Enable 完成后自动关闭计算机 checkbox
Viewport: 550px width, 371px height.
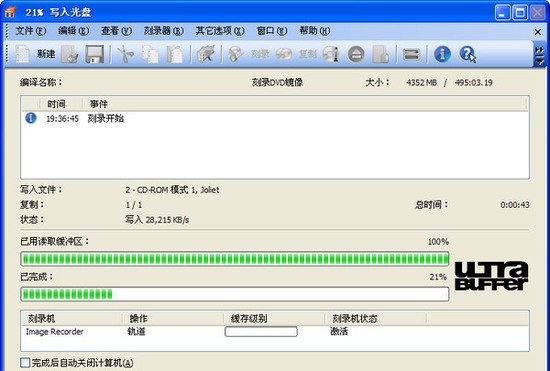pos(25,363)
